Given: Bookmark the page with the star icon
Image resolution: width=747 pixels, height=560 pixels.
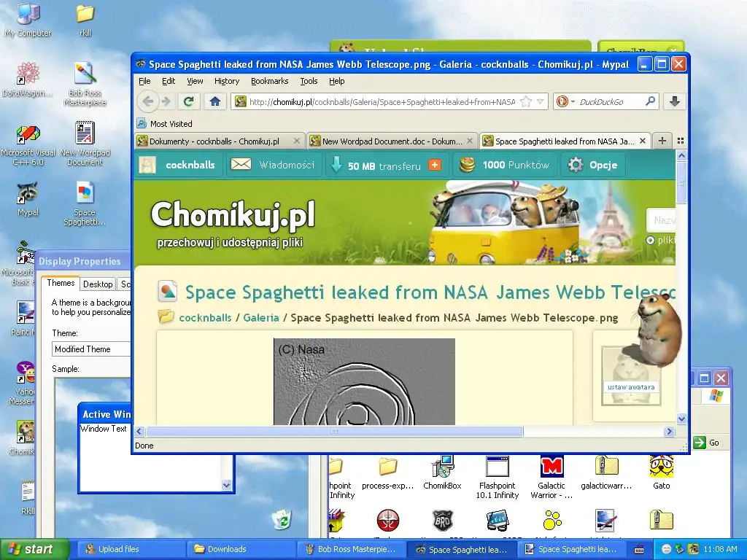Looking at the screenshot, I should [x=525, y=101].
